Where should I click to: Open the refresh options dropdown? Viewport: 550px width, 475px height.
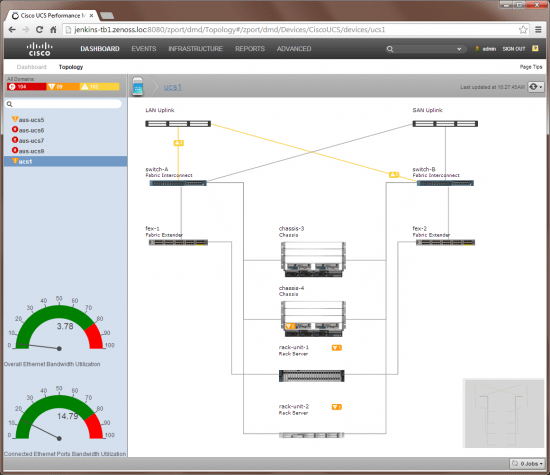536,87
